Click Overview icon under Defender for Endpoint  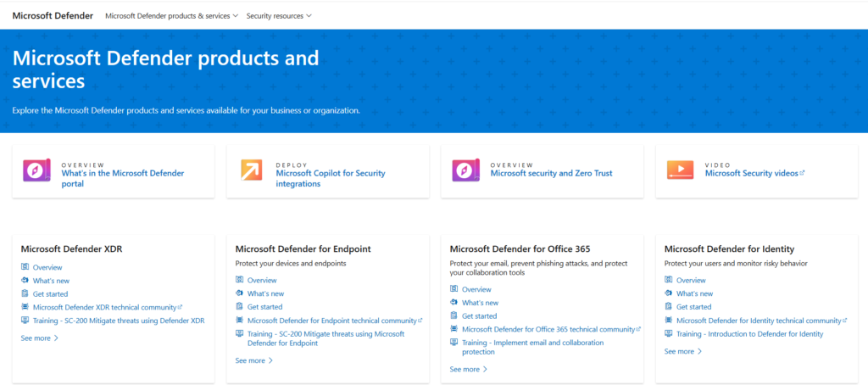[x=239, y=281]
